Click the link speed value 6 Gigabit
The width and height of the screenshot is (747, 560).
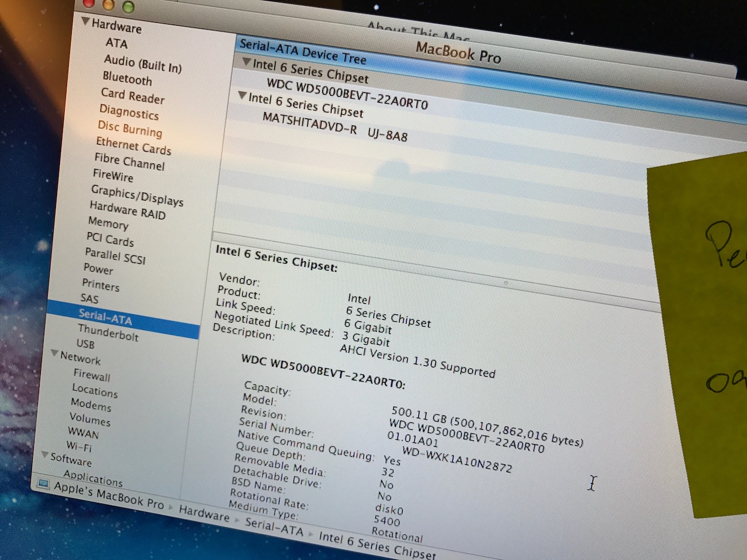[368, 325]
